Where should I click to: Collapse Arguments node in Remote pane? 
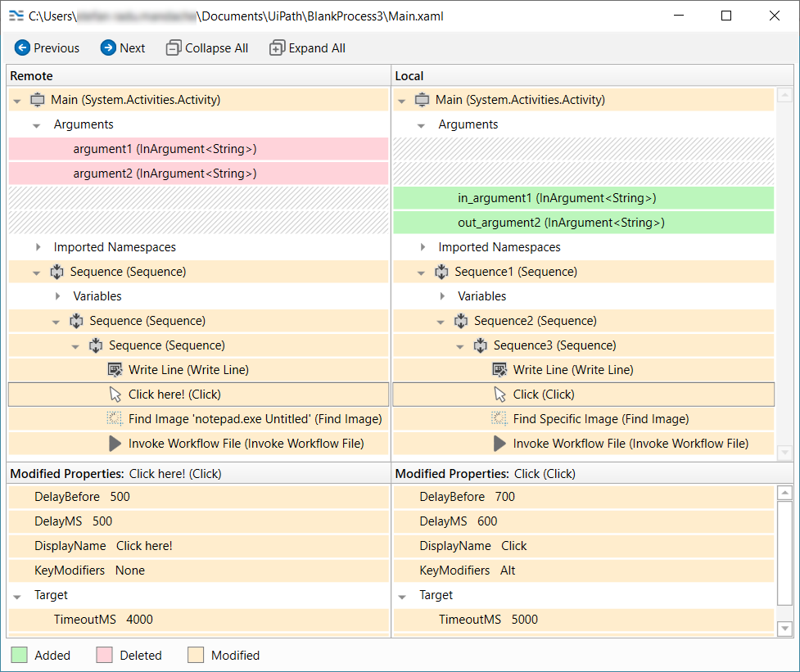37,125
